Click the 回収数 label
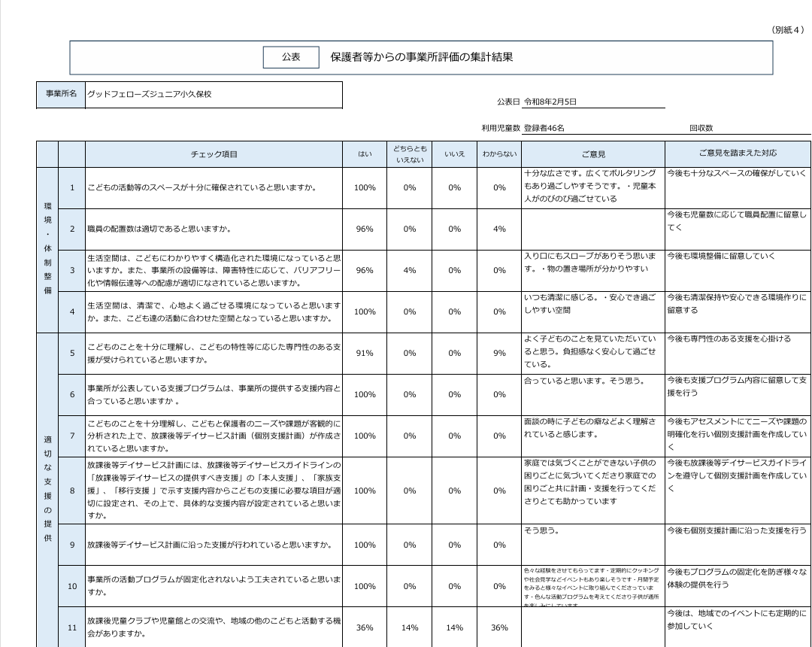This screenshot has height=647, width=812. click(x=701, y=129)
